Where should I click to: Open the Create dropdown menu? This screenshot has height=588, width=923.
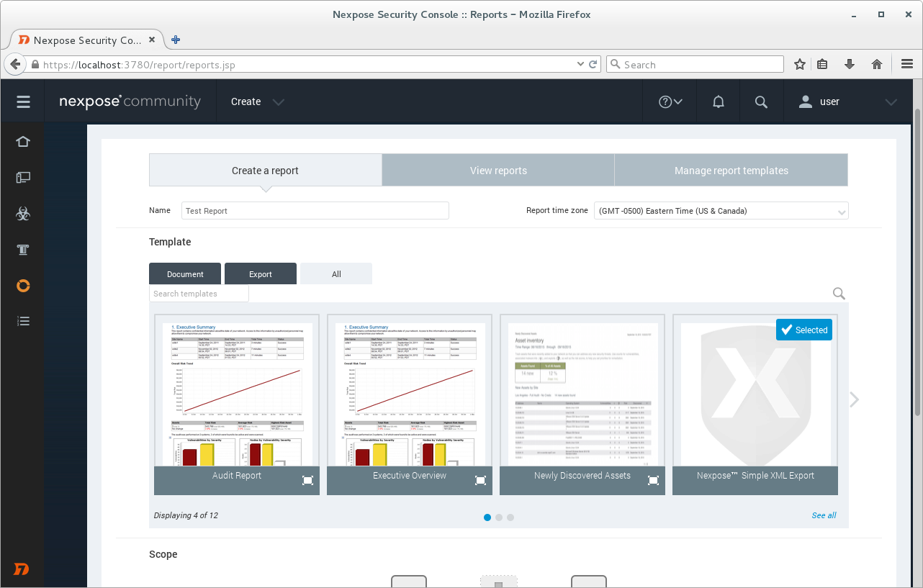tap(258, 102)
